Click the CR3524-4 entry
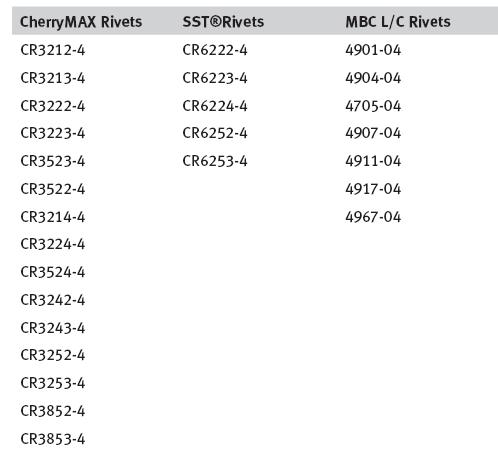This screenshot has height=458, width=498. [x=53, y=272]
